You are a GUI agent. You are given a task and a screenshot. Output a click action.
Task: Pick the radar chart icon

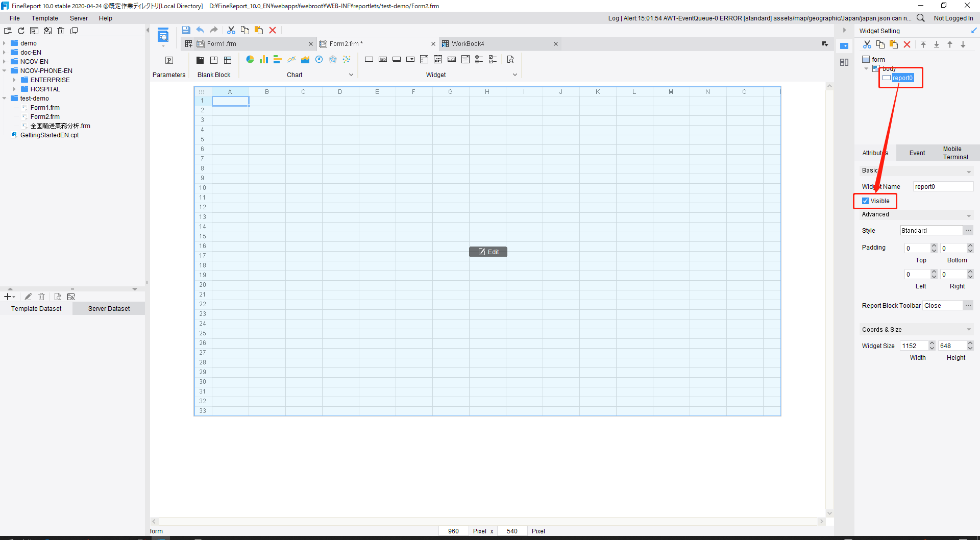(x=333, y=60)
